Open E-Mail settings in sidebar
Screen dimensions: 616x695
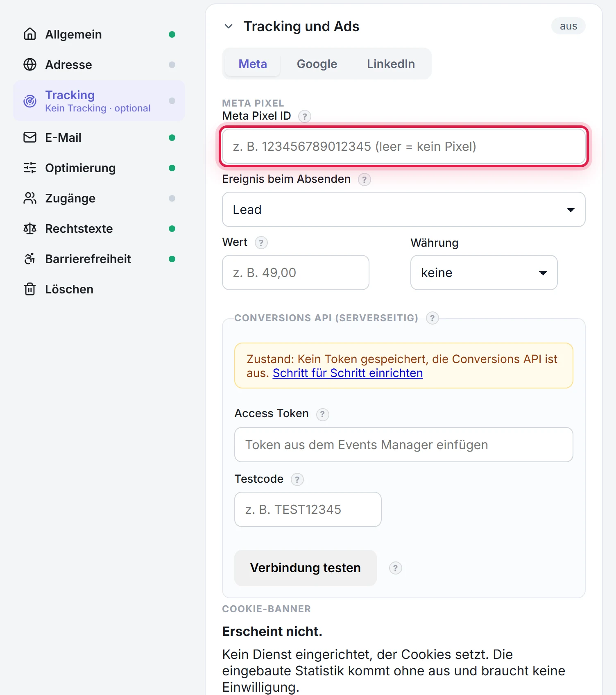(x=99, y=138)
